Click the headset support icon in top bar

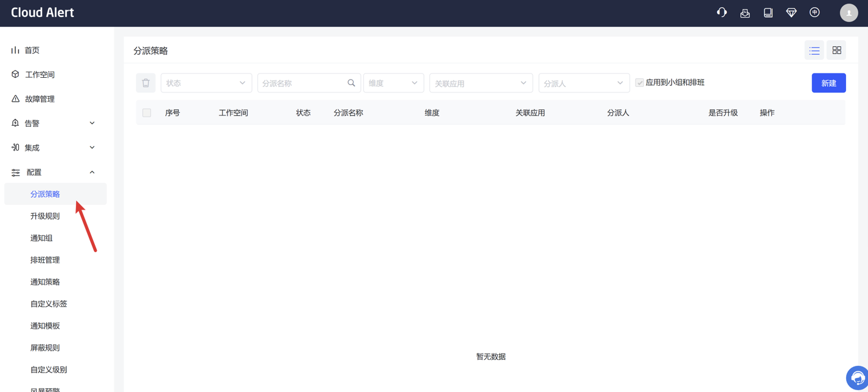(x=721, y=13)
